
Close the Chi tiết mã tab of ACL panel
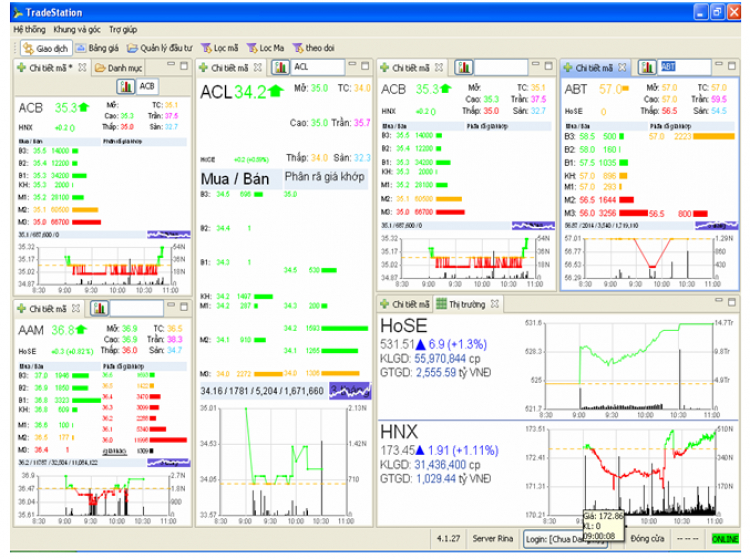(x=258, y=67)
